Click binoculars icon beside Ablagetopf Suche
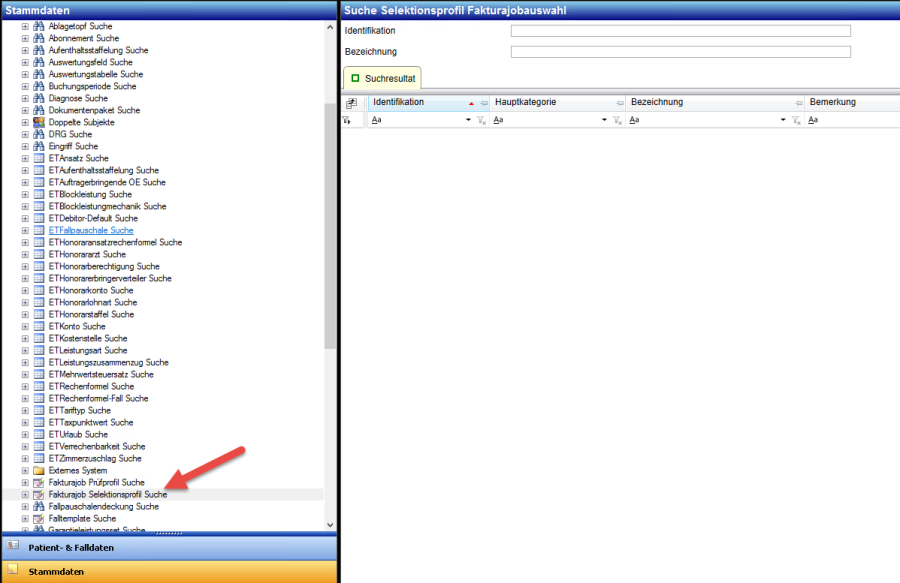 click(38, 26)
